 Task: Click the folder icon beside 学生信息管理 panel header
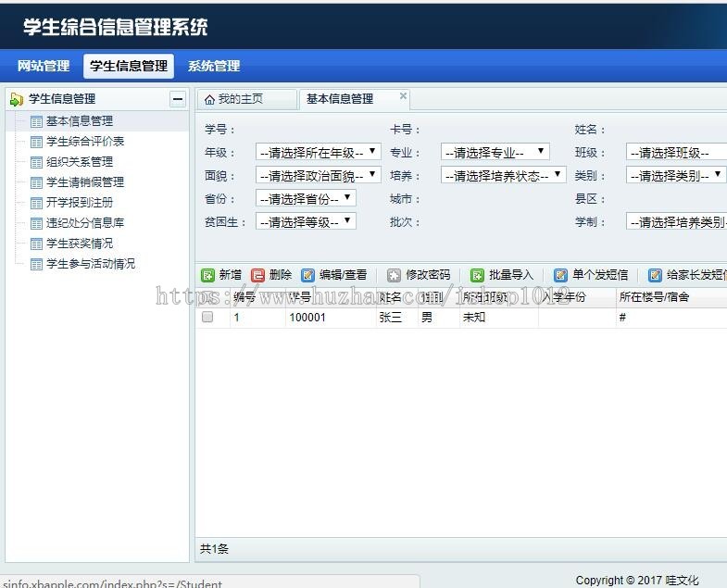click(17, 99)
